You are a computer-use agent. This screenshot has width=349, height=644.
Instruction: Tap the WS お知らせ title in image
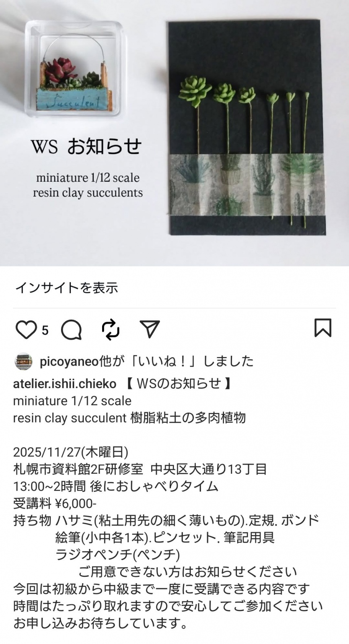(86, 146)
